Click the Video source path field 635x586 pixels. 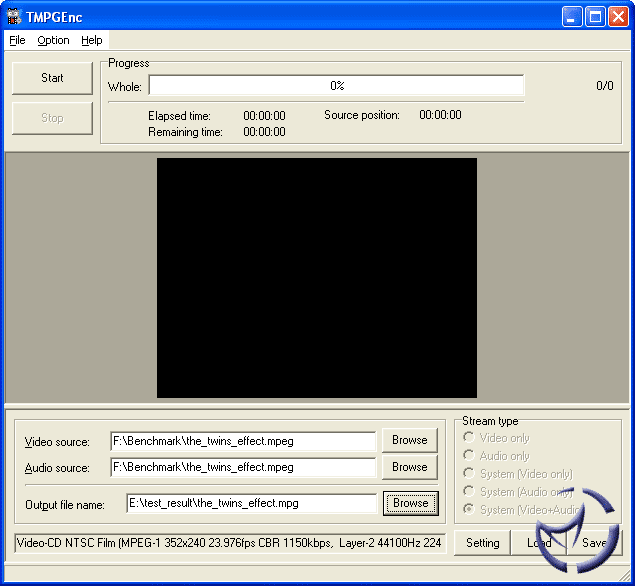[x=242, y=441]
